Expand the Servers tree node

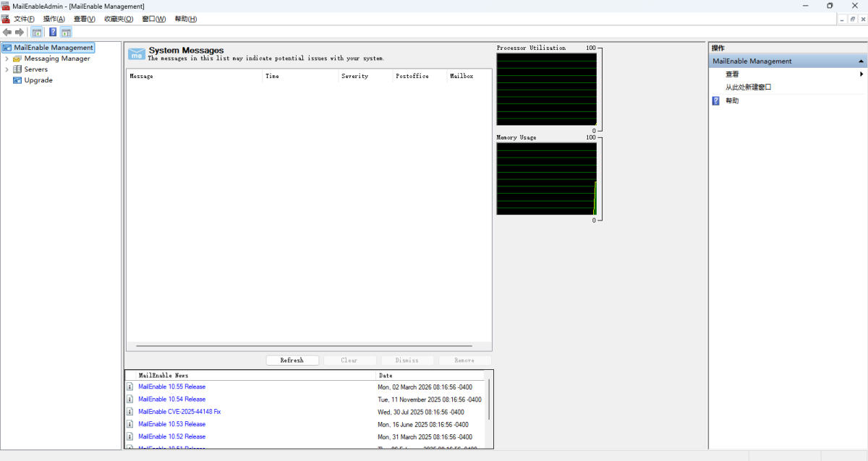click(x=7, y=69)
